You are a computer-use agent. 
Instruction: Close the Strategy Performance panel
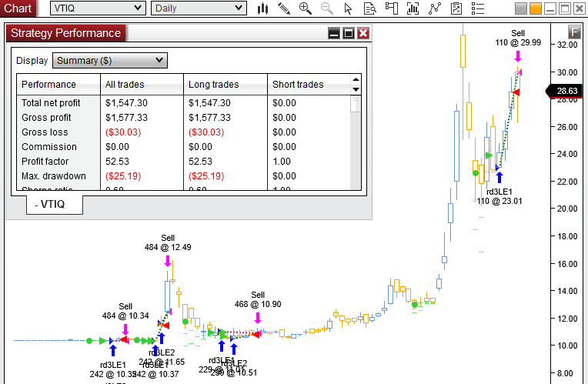363,33
